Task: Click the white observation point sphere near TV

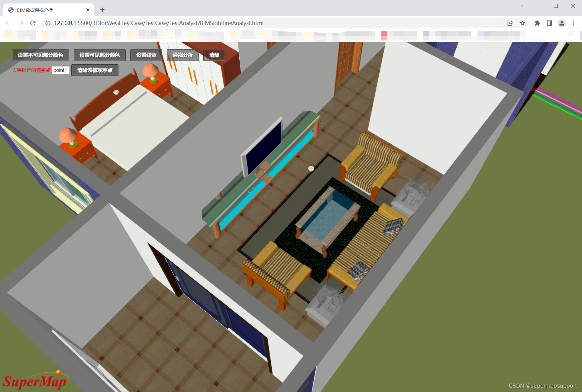Action: (x=311, y=169)
